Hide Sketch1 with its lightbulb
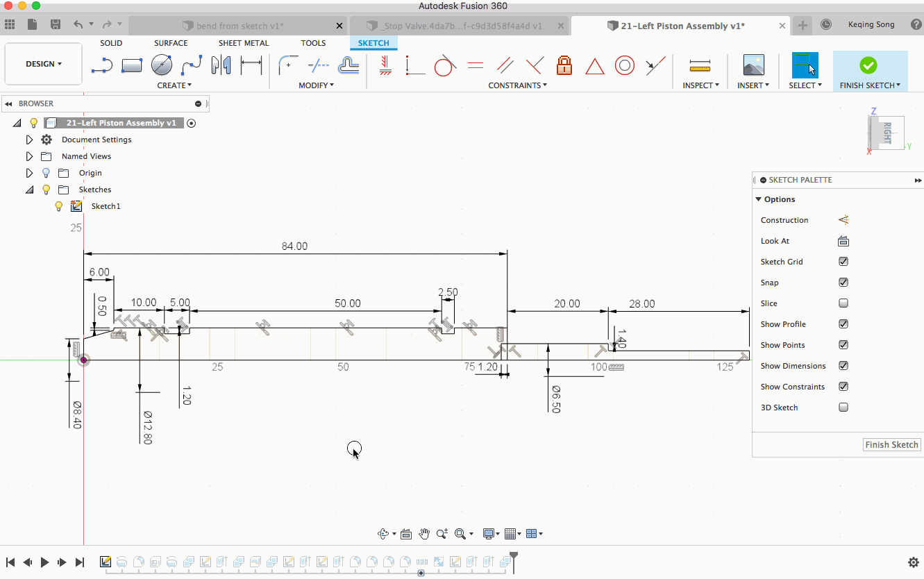Viewport: 924px width, 579px height. pyautogui.click(x=59, y=206)
